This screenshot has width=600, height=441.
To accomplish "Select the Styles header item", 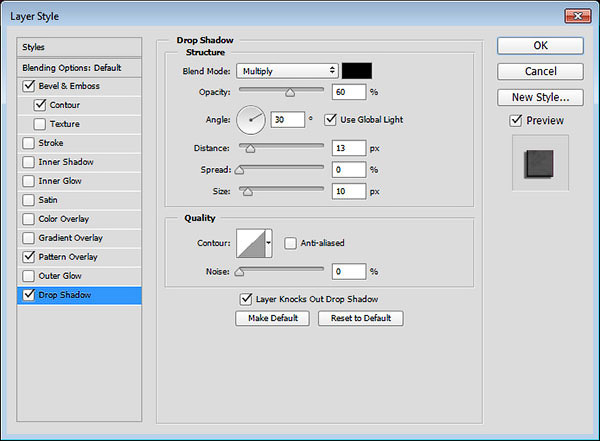I will pos(79,47).
